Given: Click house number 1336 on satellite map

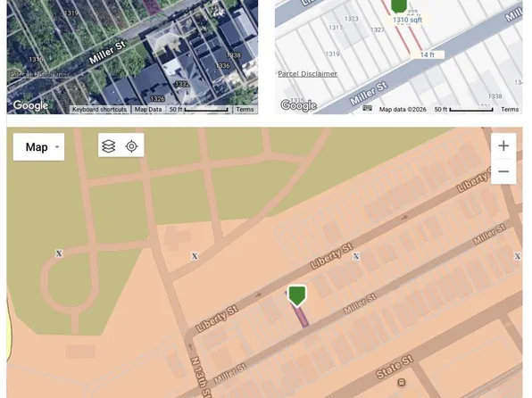Looking at the screenshot, I should point(222,65).
